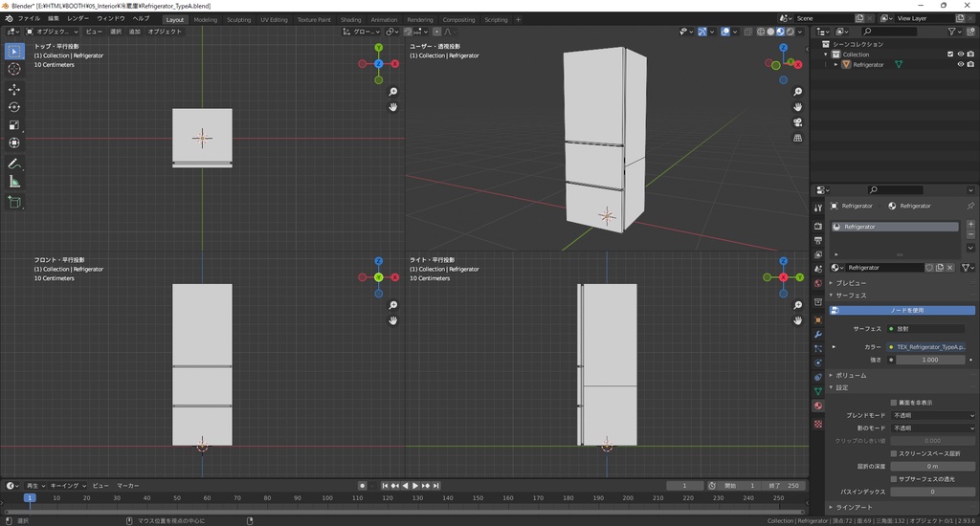Viewport: 980px width, 526px height.
Task: Click the ノードを使用 button
Action: (x=907, y=310)
